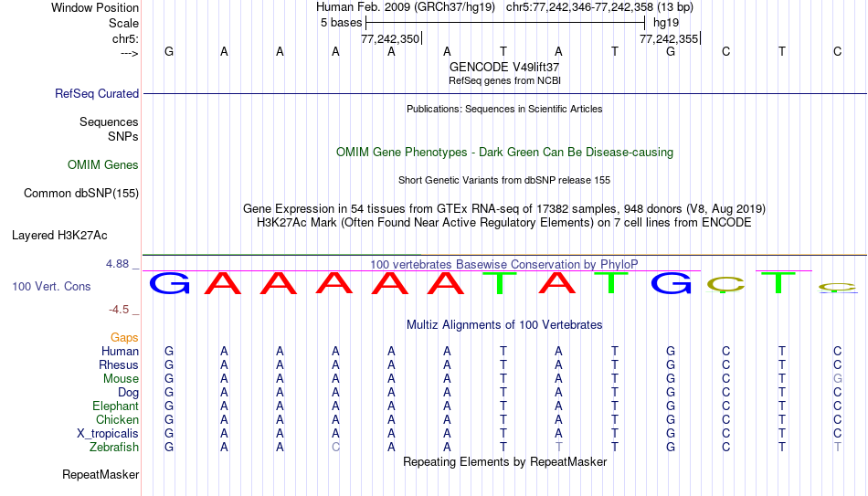Select the Zebrafish species row label
This screenshot has width=868, height=496.
pos(114,447)
